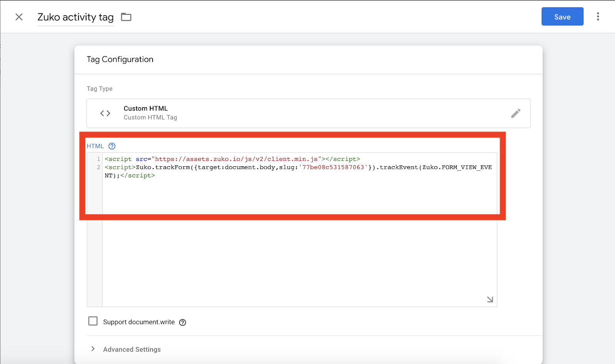This screenshot has height=364, width=615.
Task: Click the Custom HTML code brackets icon
Action: [x=105, y=113]
